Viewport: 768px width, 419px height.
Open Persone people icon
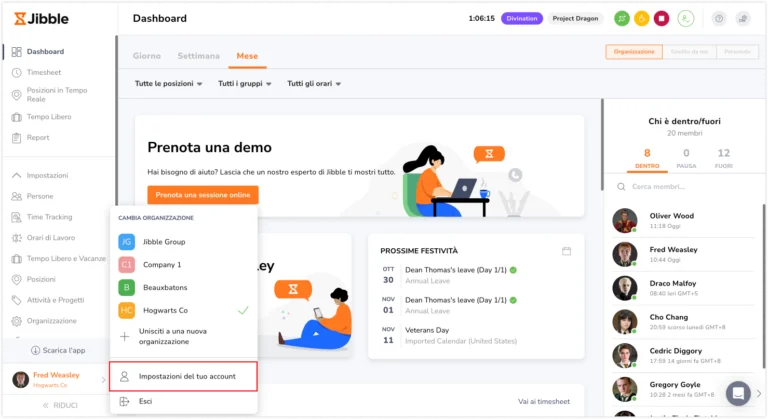pos(17,197)
